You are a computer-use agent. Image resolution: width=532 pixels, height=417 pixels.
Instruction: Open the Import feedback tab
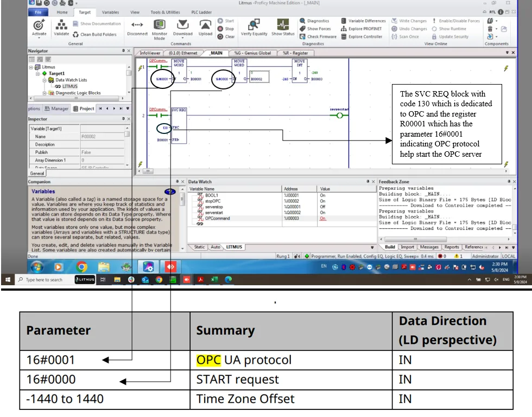point(407,247)
